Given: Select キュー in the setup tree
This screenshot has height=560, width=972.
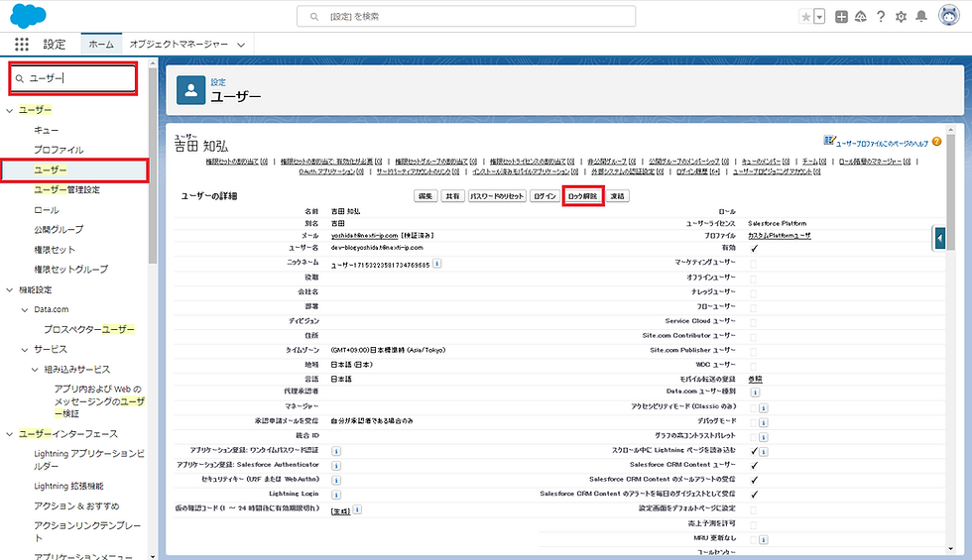Looking at the screenshot, I should point(46,130).
